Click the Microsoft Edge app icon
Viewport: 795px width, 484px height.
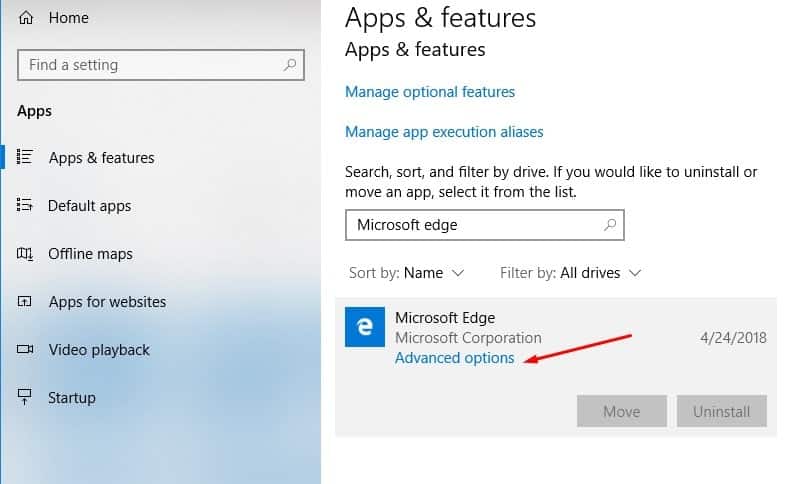tap(363, 327)
